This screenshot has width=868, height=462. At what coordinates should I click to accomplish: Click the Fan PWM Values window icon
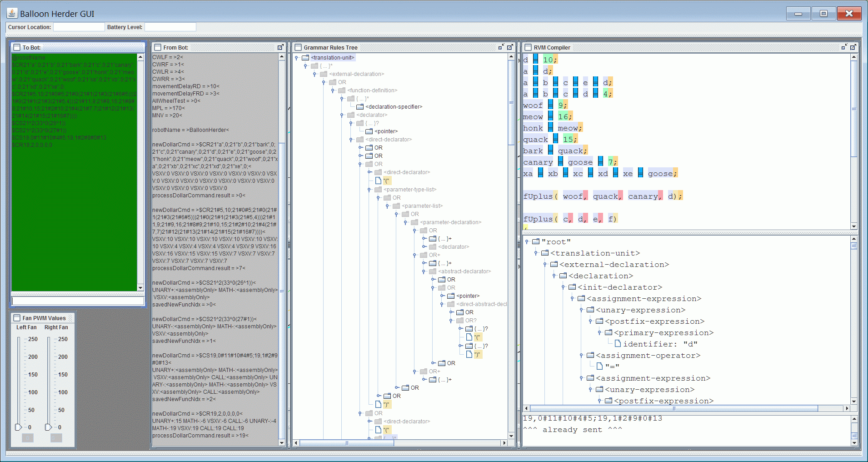click(17, 318)
